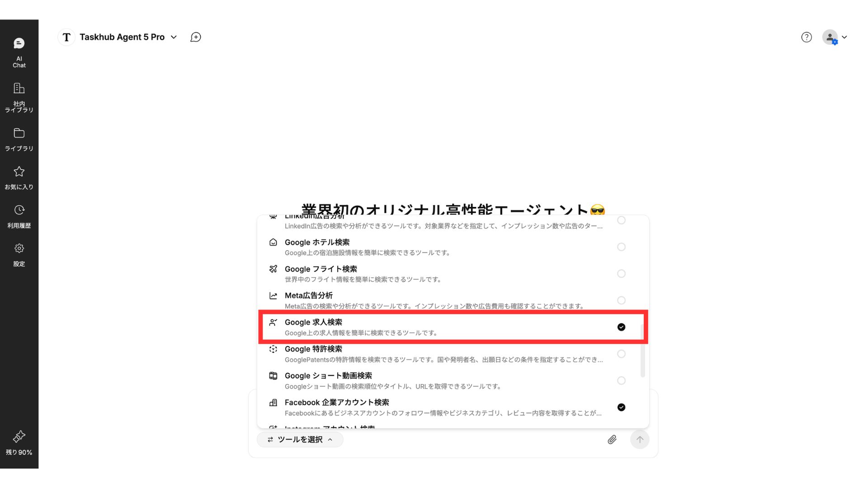Click the tool list scrollbar

point(642,350)
